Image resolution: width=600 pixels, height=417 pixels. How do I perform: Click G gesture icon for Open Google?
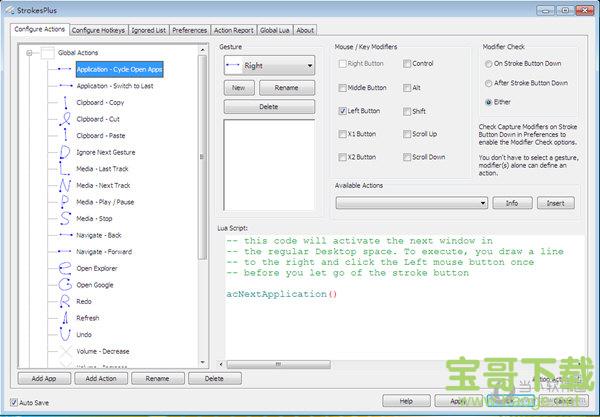[x=65, y=285]
